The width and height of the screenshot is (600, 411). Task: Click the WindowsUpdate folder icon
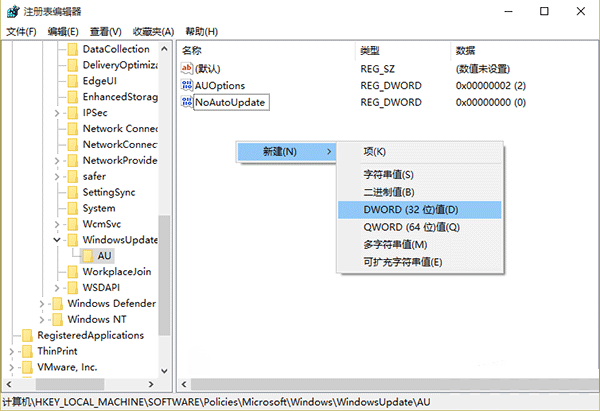click(71, 240)
